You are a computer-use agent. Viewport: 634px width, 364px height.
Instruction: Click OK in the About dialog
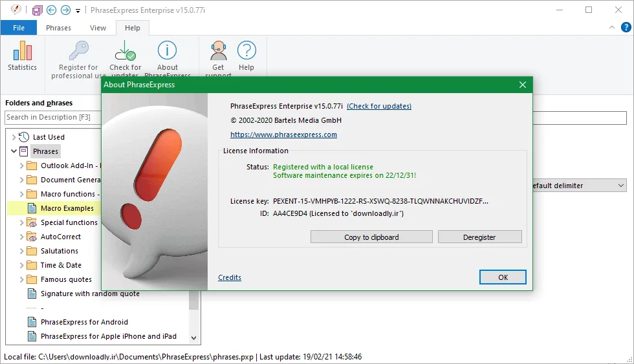[x=503, y=277]
